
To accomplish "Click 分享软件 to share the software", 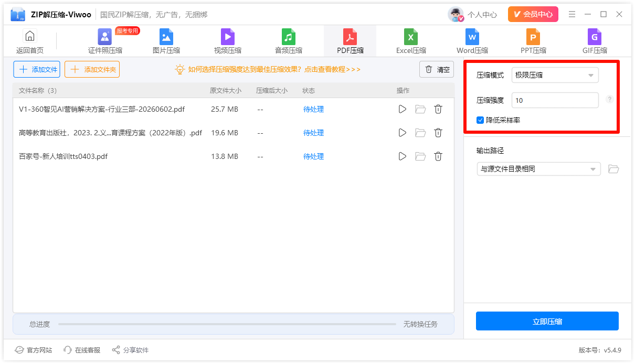I will click(x=130, y=350).
